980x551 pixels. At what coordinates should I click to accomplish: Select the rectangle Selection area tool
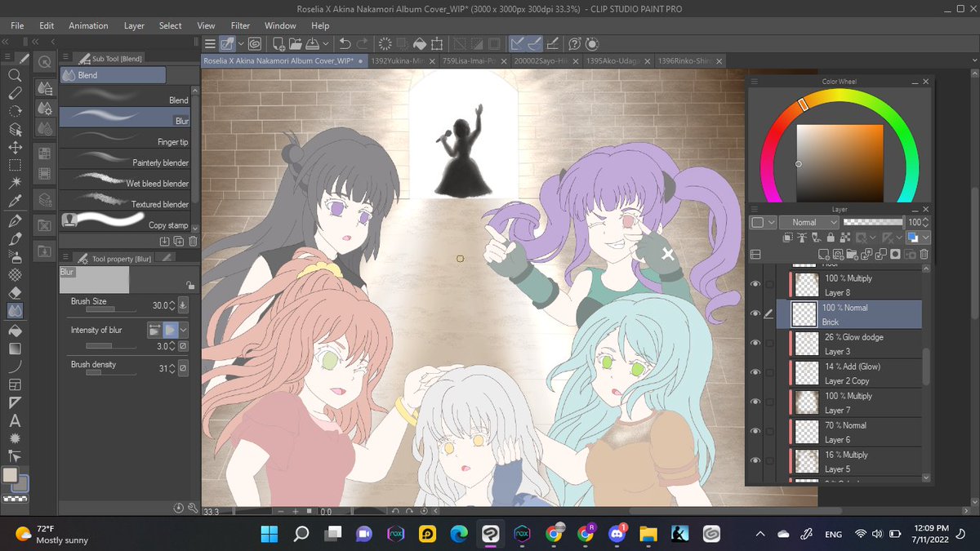tap(15, 166)
